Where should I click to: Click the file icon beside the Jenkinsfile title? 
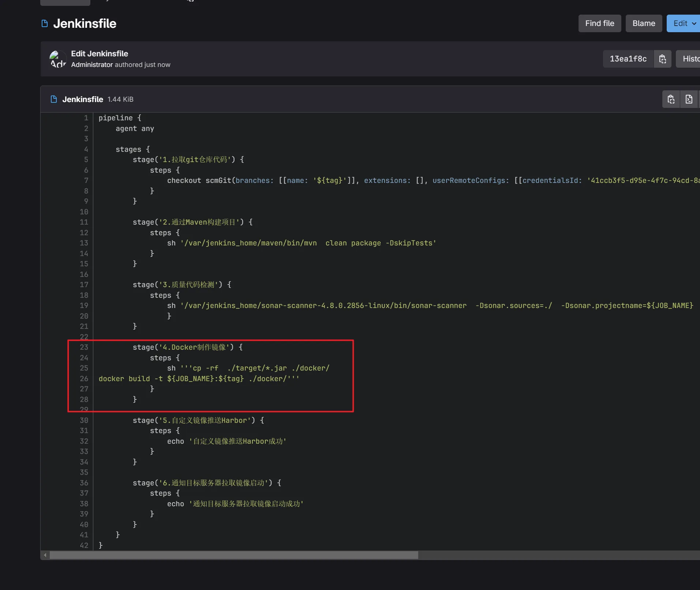(x=45, y=24)
